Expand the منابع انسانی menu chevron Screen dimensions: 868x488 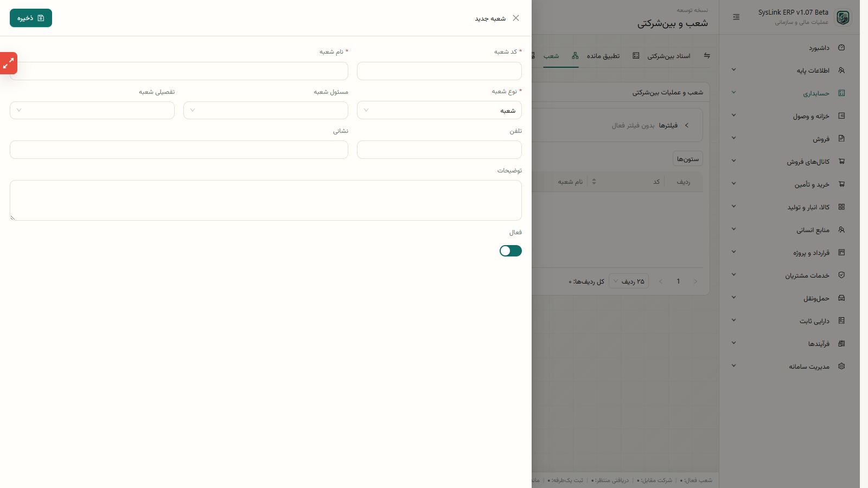(733, 229)
